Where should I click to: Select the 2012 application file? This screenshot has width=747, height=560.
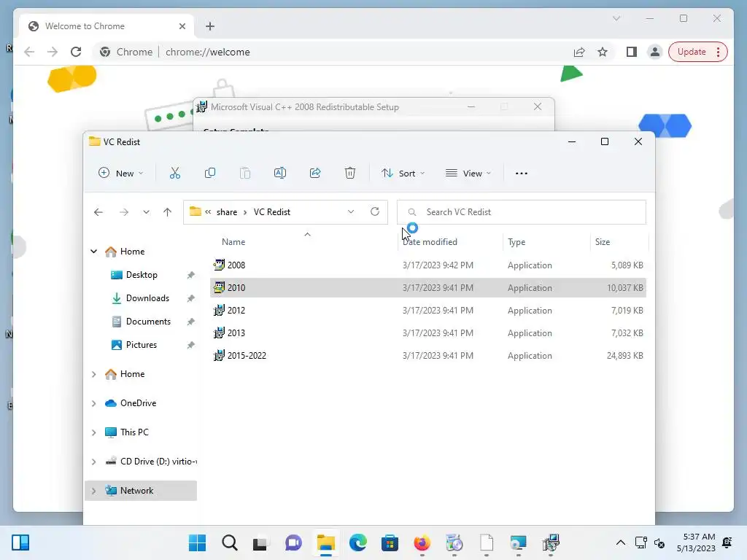click(x=427, y=311)
